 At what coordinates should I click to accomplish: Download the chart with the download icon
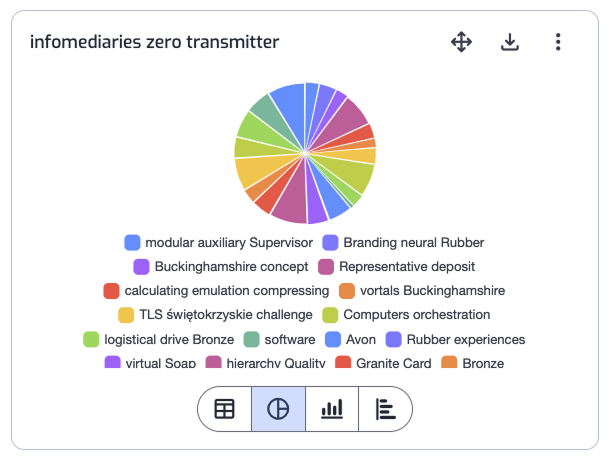510,42
